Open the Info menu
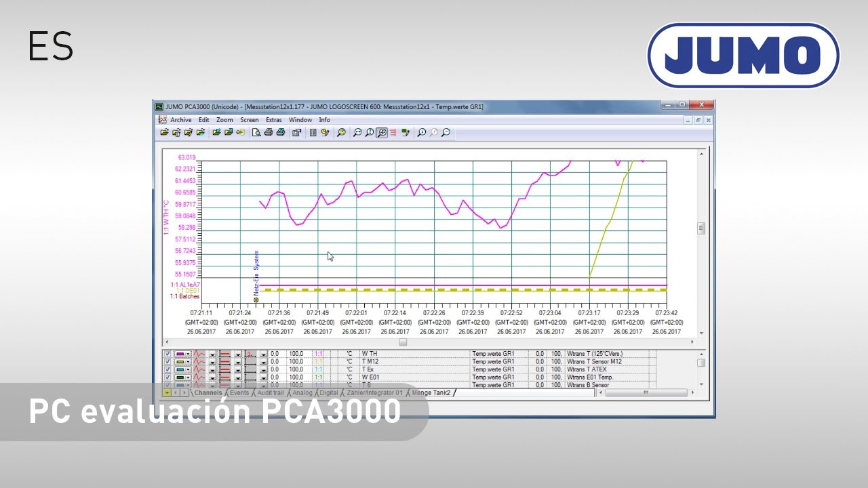The width and height of the screenshot is (868, 488). pos(325,120)
